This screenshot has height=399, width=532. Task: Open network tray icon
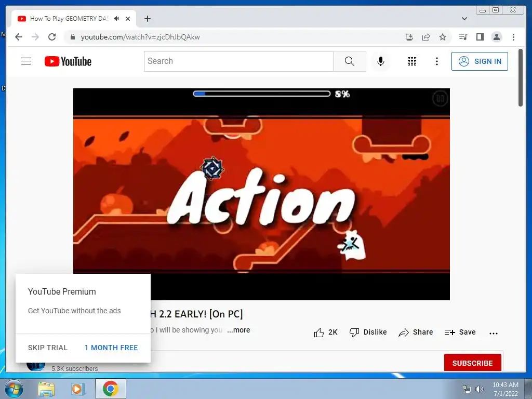click(x=467, y=389)
